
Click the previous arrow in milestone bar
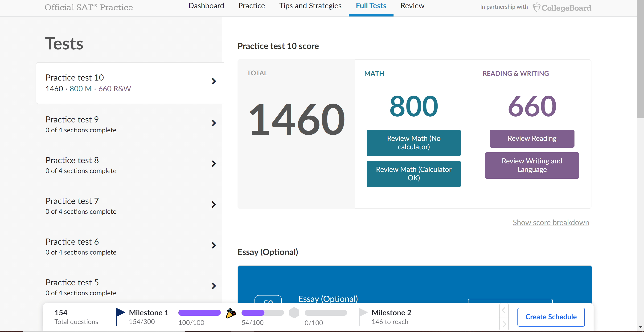tap(504, 311)
